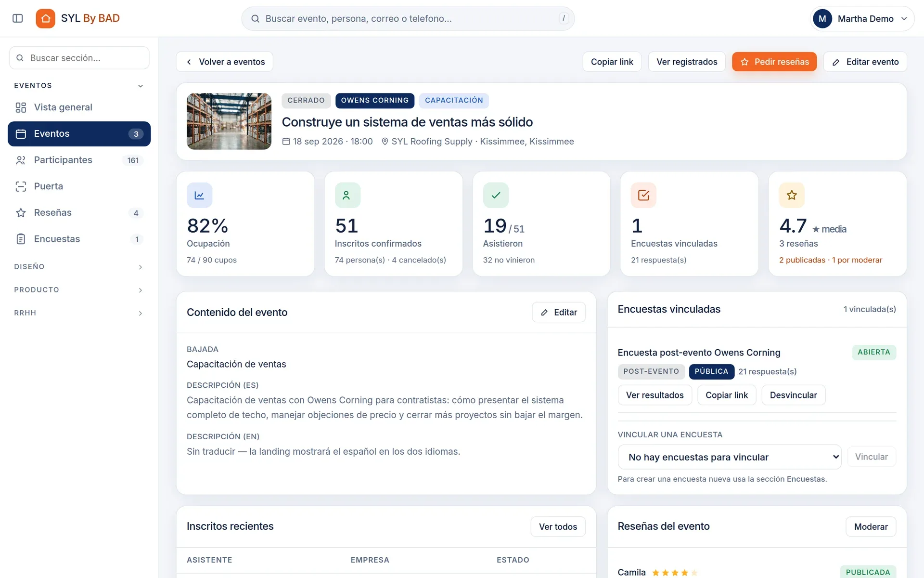Click the warehouse event thumbnail image
This screenshot has height=578, width=924.
click(229, 121)
